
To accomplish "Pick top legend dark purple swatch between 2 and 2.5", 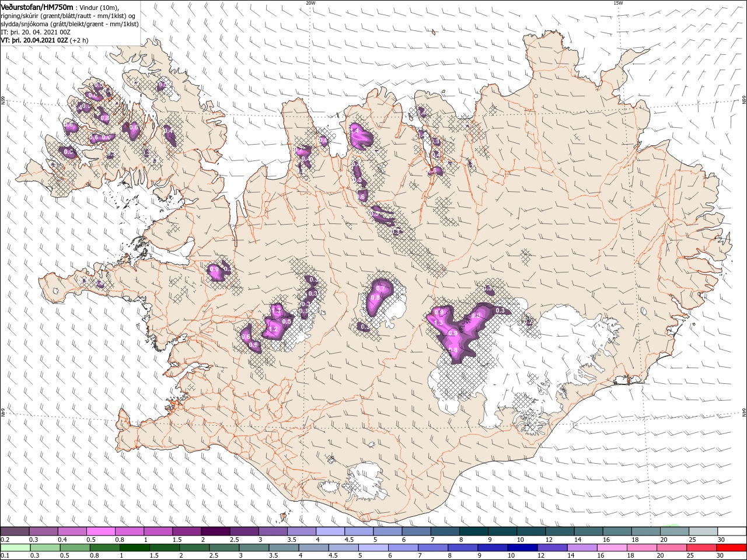I will pyautogui.click(x=215, y=531).
